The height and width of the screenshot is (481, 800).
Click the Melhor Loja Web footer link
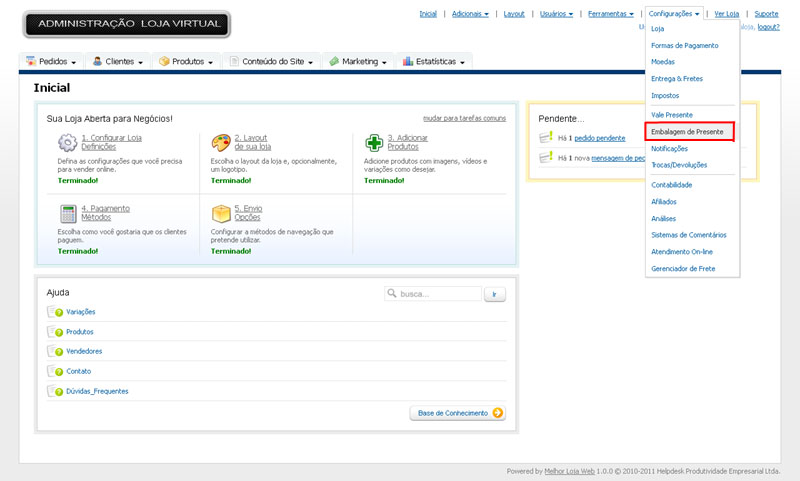click(x=569, y=471)
